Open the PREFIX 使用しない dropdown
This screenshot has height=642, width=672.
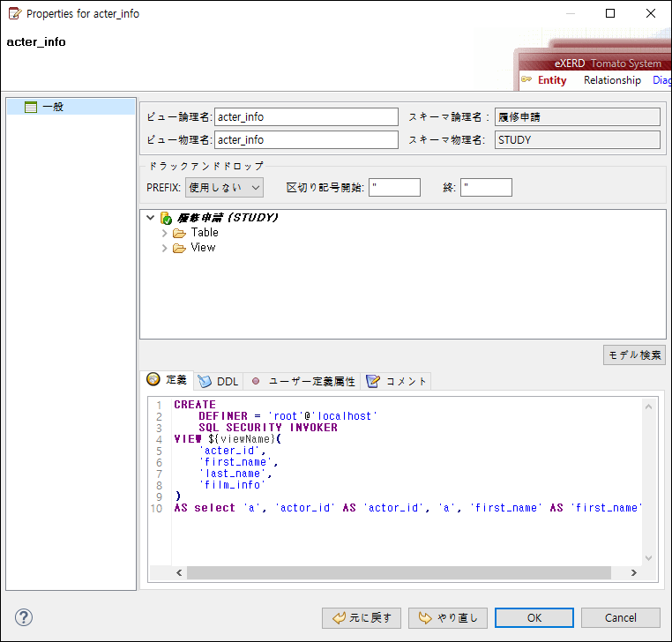tap(224, 187)
